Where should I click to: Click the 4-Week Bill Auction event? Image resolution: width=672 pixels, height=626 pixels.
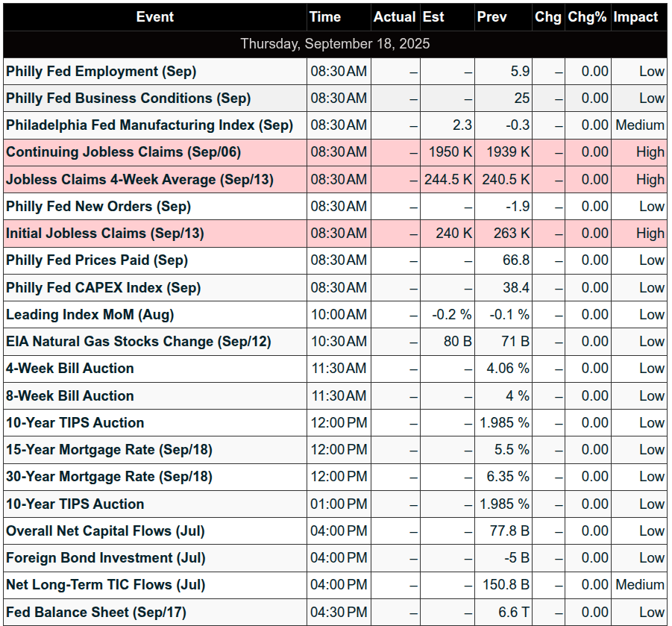[x=70, y=369]
